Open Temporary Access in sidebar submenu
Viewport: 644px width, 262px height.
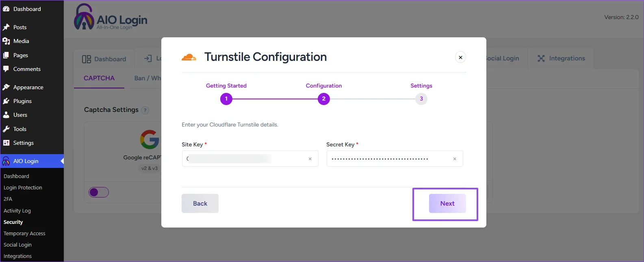pyautogui.click(x=24, y=234)
